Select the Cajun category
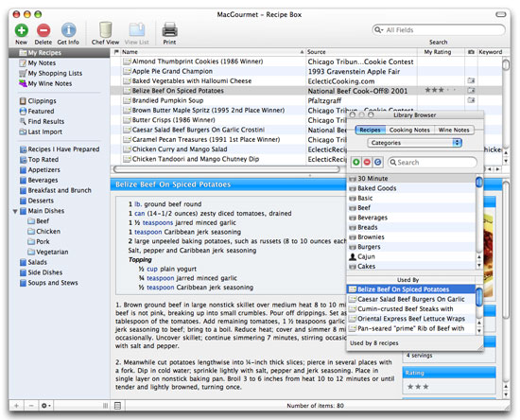The height and width of the screenshot is (420, 520). point(411,256)
